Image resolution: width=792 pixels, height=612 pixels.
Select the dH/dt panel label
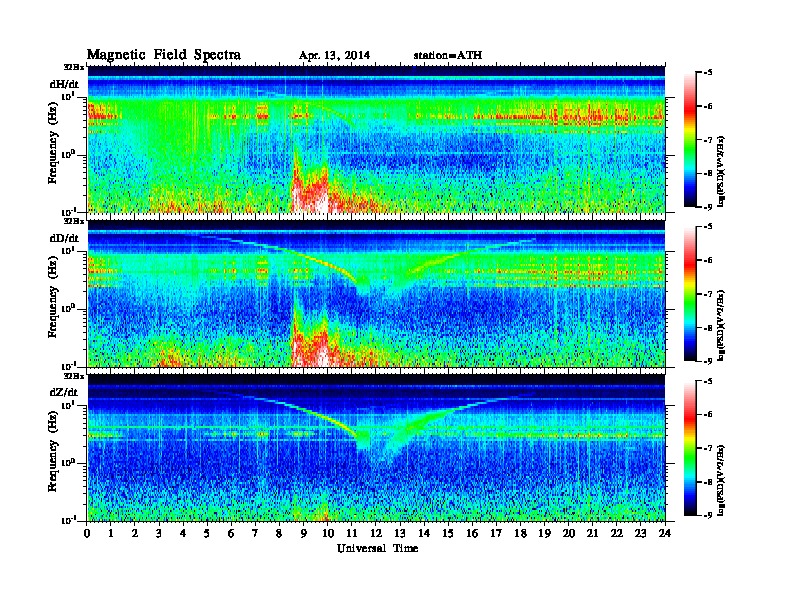[64, 84]
